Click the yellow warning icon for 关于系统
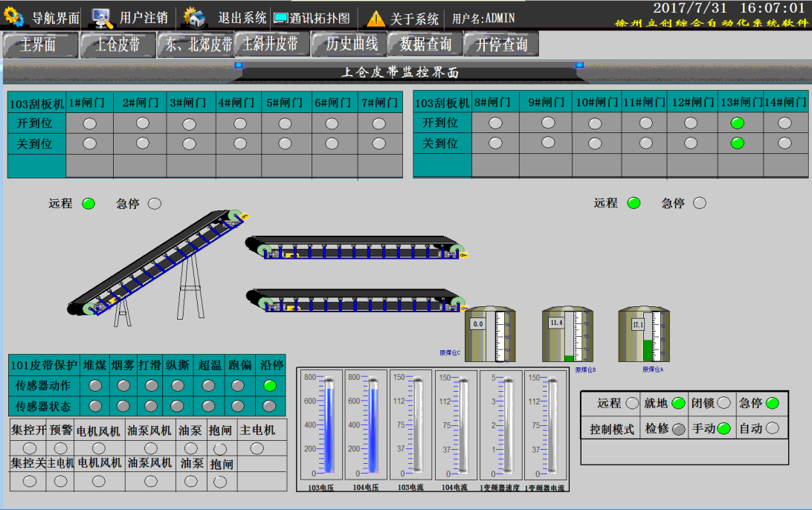This screenshot has width=812, height=510. [376, 18]
